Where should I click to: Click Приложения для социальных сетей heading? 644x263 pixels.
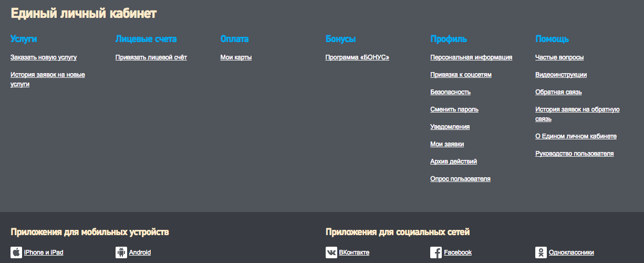398,232
